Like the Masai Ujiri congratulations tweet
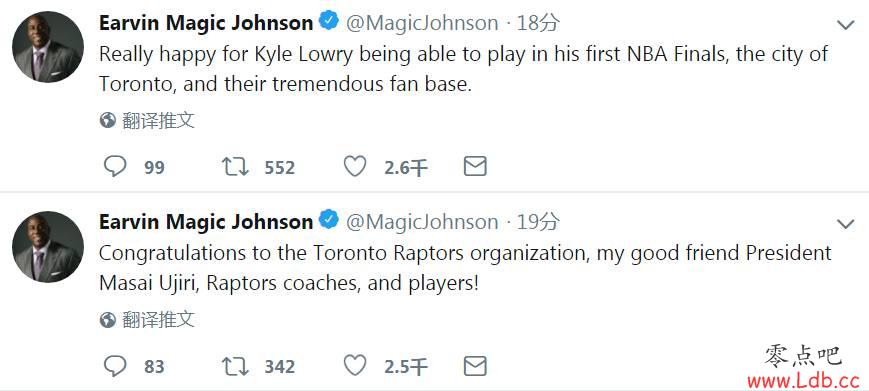This screenshot has height=391, width=869. 355,366
